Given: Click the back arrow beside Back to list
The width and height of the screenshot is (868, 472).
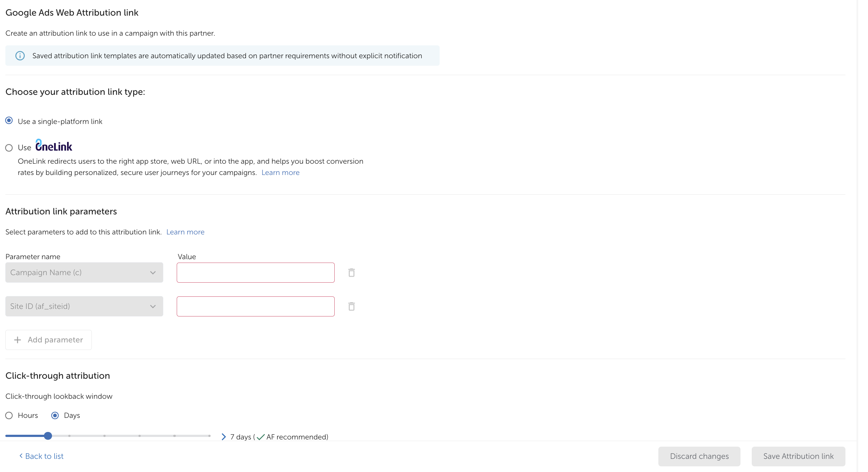Looking at the screenshot, I should (x=21, y=456).
